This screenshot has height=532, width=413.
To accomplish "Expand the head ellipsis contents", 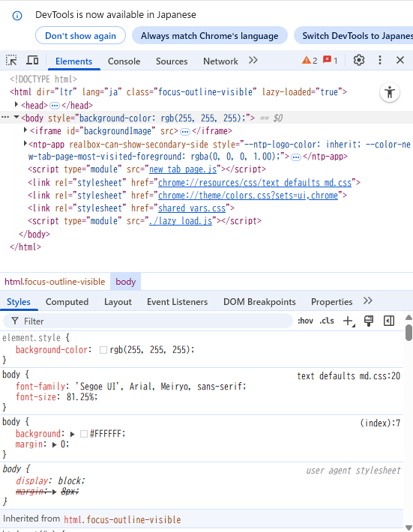I will (54, 106).
